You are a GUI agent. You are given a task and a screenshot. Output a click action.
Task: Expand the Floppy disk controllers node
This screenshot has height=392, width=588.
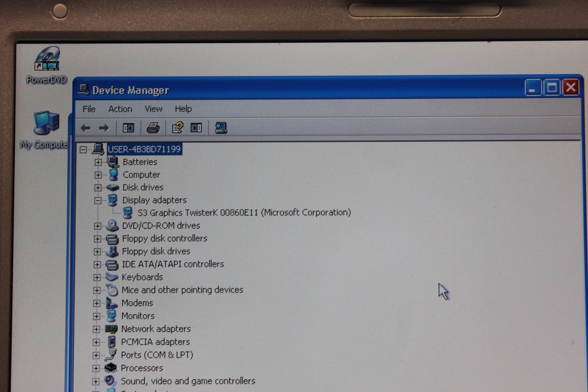pyautogui.click(x=97, y=239)
